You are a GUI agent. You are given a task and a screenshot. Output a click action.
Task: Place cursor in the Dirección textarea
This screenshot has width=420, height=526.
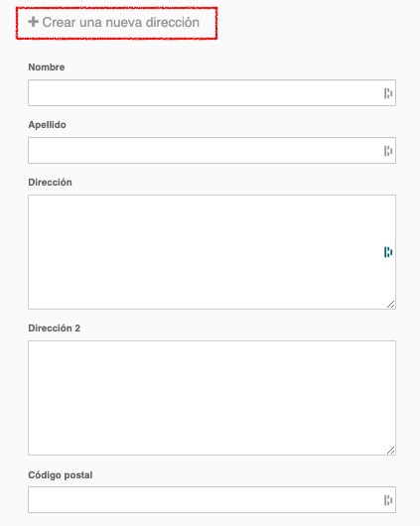coord(211,252)
